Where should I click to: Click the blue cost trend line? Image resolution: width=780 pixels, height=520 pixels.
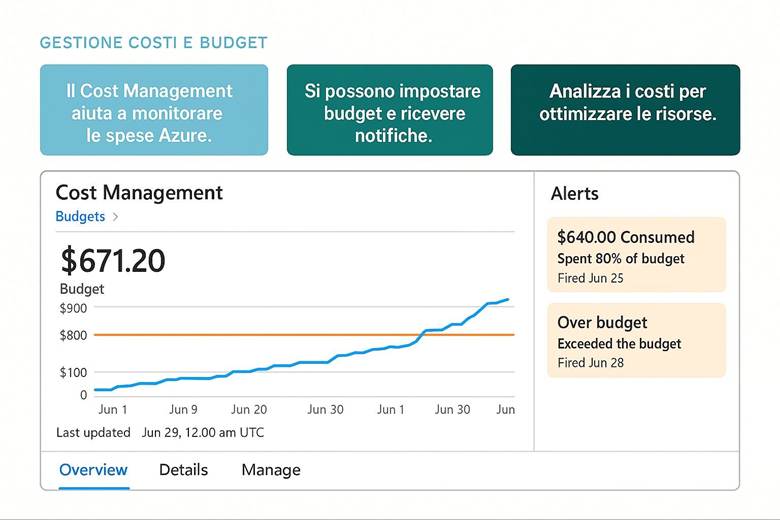point(300,362)
